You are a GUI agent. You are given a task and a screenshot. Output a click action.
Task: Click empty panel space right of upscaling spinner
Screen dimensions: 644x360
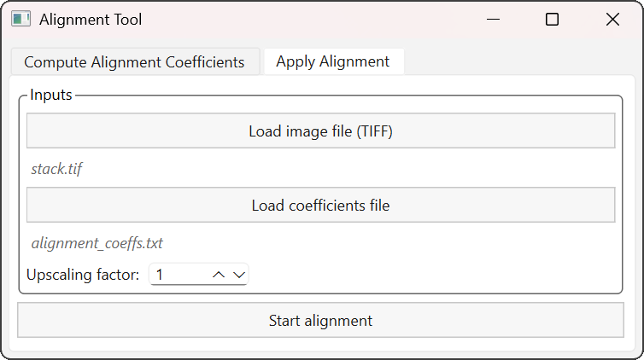427,275
